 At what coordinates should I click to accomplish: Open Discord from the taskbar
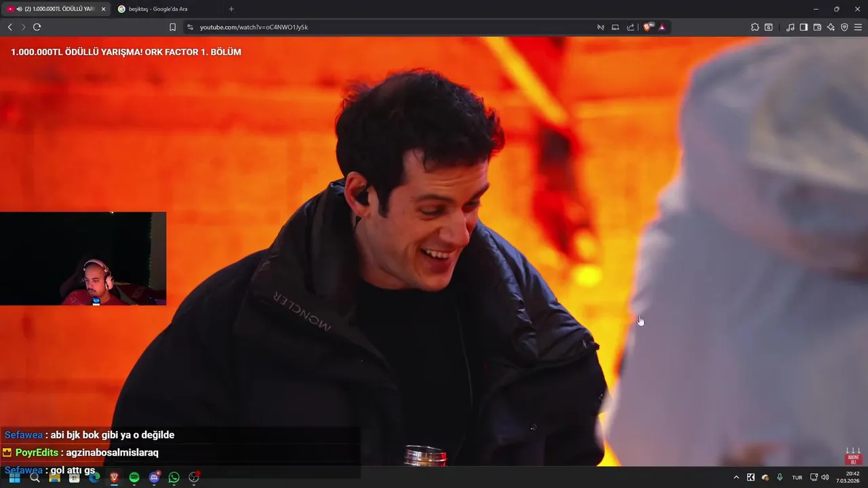click(x=154, y=477)
